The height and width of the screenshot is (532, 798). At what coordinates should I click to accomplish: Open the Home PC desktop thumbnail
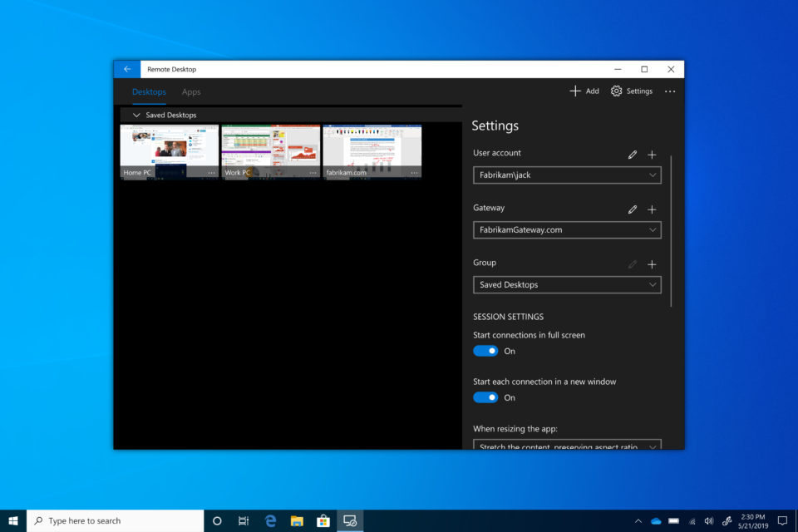(x=169, y=148)
